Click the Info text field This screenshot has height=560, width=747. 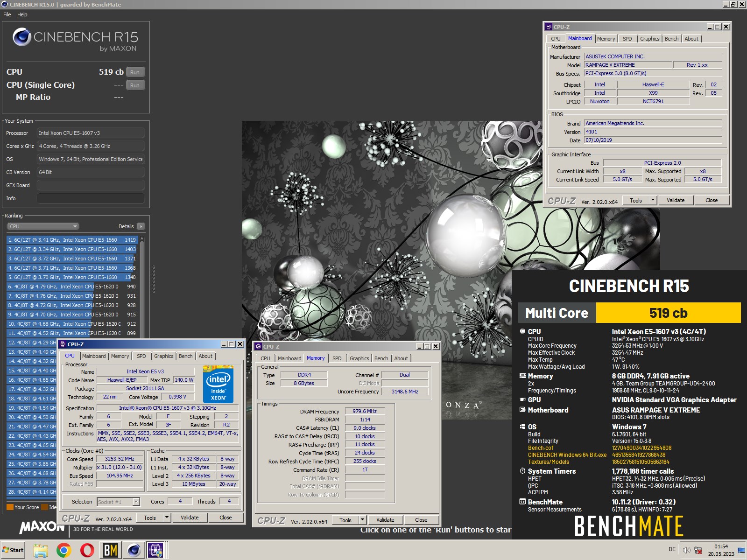(x=91, y=198)
